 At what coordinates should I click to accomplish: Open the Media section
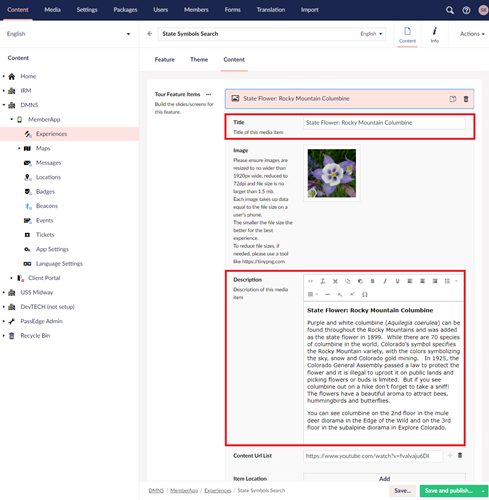[x=52, y=10]
